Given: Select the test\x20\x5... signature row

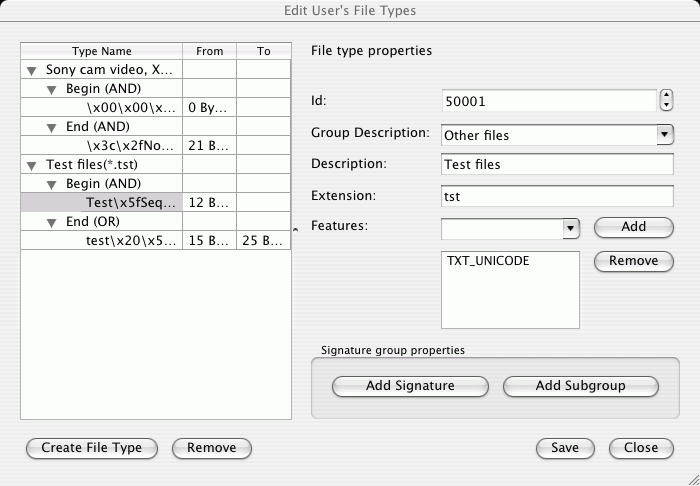Looking at the screenshot, I should [155, 241].
